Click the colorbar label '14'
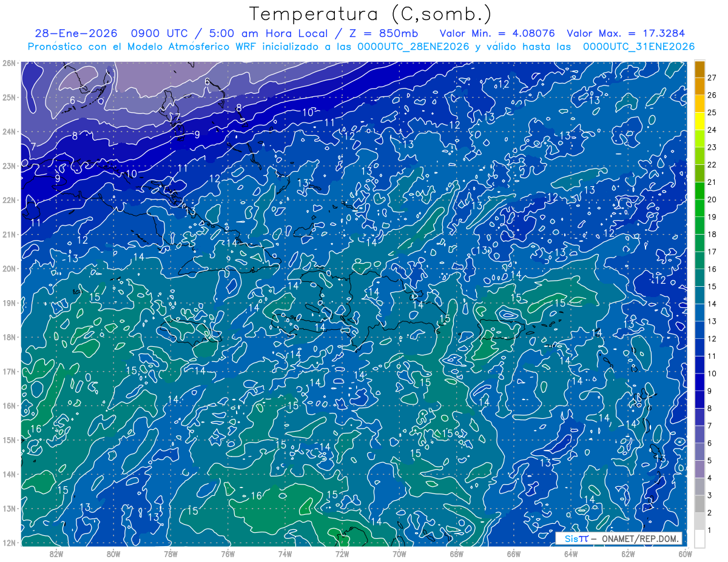 [x=712, y=304]
